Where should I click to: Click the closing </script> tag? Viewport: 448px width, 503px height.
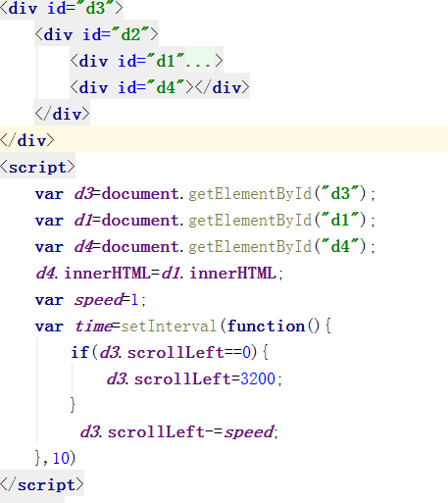pyautogui.click(x=42, y=484)
